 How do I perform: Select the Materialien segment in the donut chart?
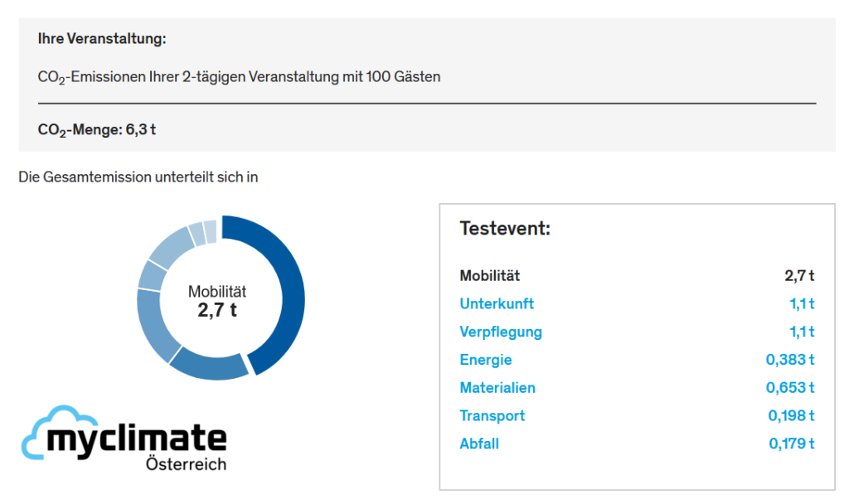pyautogui.click(x=171, y=245)
